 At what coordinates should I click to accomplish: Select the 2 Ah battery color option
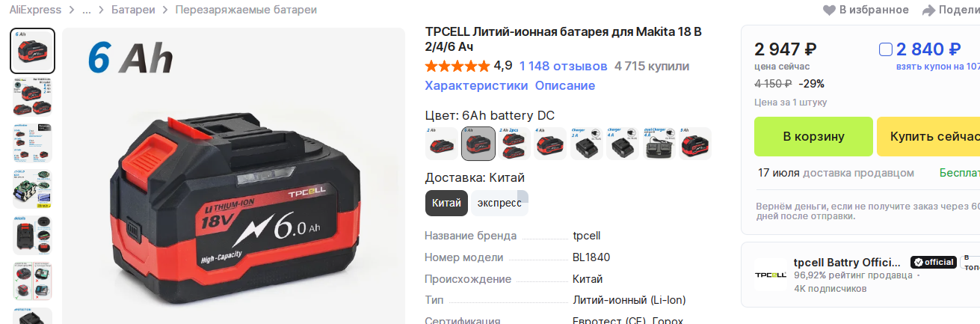coord(442,144)
